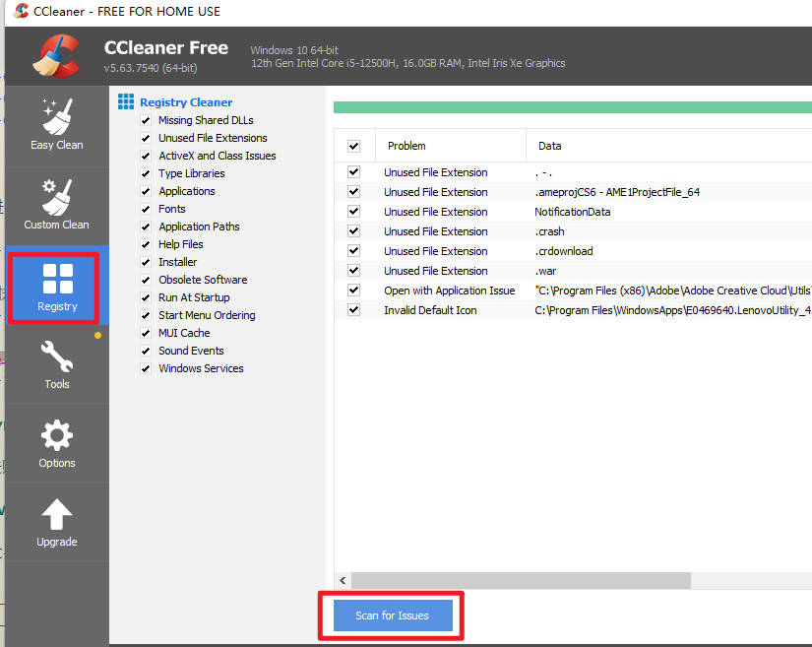Screen dimensions: 812x647
Task: Click the Scan for Issues button
Action: (x=393, y=615)
